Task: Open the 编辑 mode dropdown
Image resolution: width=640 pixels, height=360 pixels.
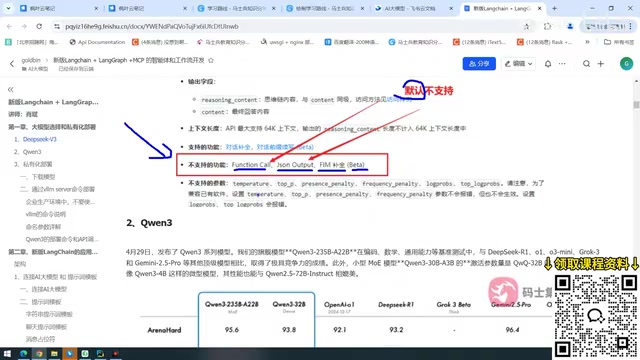Action: coord(518,64)
